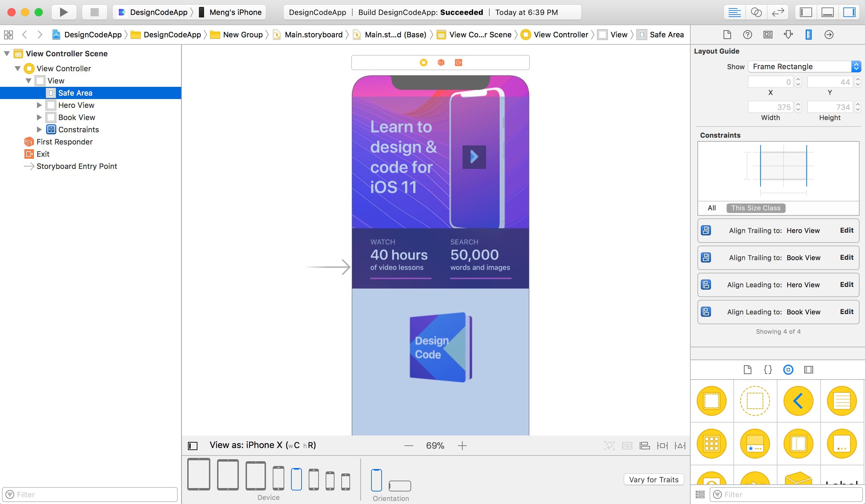Expand the Book View tree item
865x504 pixels.
pos(38,117)
